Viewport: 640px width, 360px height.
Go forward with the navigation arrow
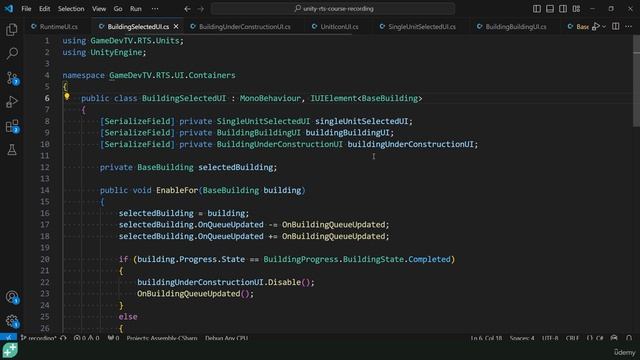click(200, 9)
